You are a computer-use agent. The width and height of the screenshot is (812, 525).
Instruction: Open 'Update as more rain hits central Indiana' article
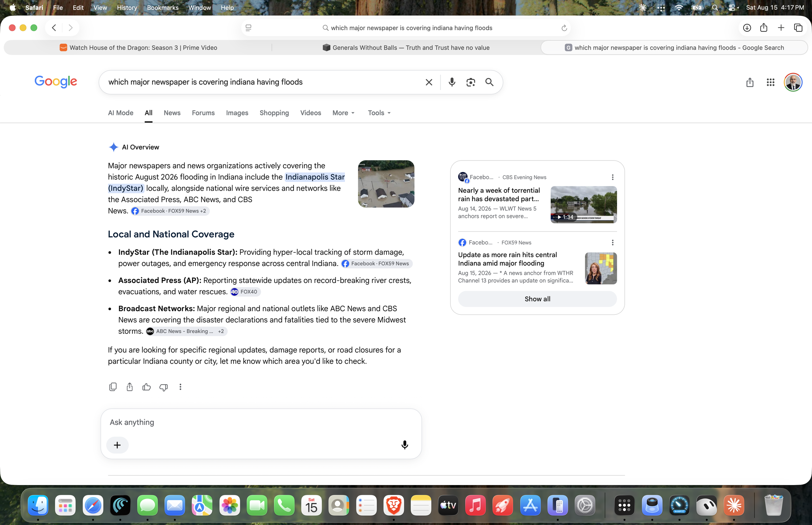point(507,259)
